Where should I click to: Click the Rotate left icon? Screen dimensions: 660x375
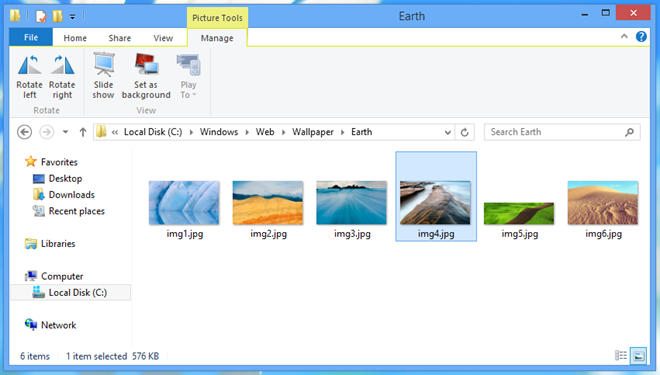pos(29,66)
